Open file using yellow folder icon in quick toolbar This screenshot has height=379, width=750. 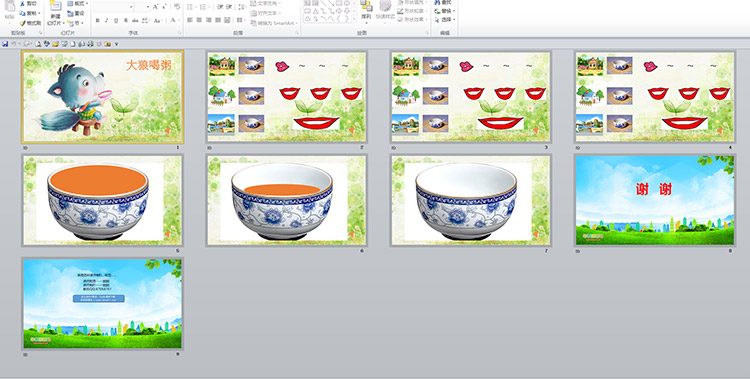click(x=55, y=44)
